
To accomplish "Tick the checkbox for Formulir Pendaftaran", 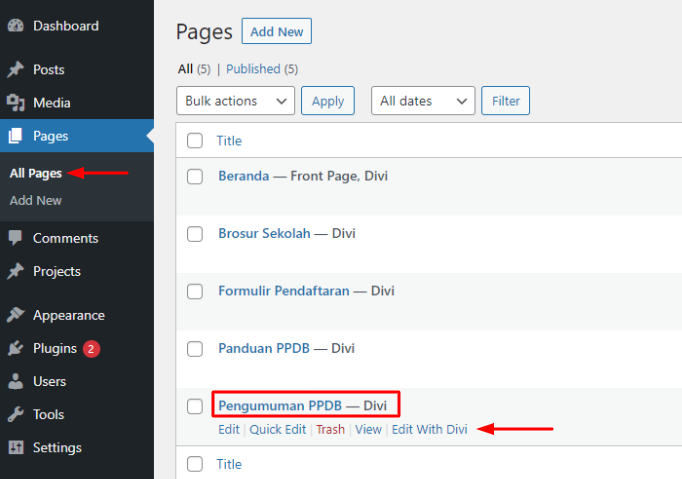I will click(x=194, y=291).
